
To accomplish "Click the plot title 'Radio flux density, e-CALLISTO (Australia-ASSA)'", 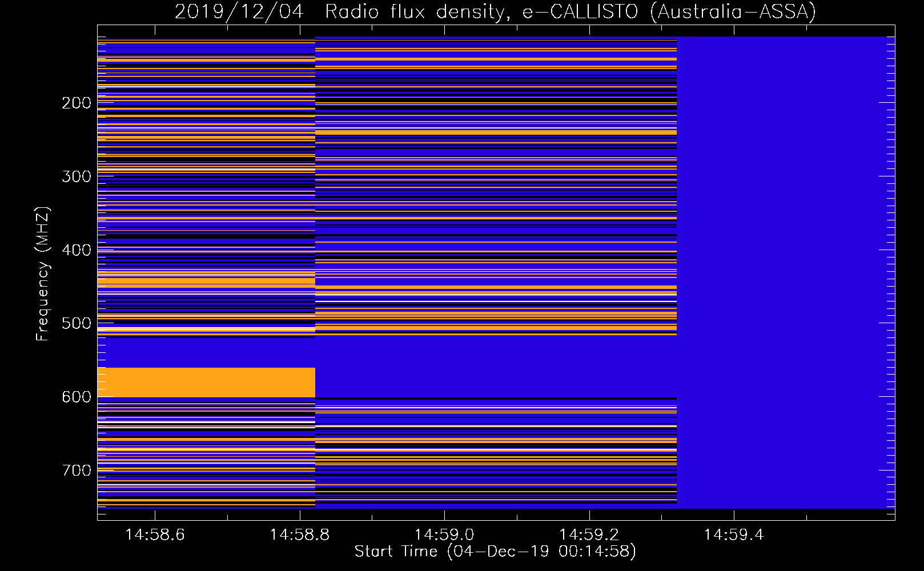I will coord(571,11).
